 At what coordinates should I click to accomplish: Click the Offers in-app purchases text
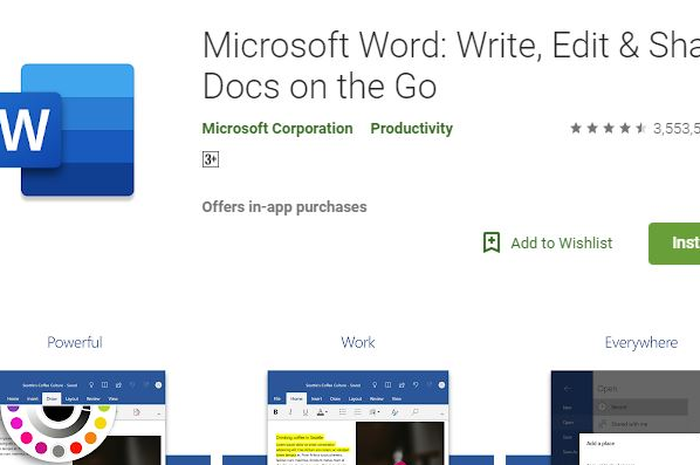point(284,207)
